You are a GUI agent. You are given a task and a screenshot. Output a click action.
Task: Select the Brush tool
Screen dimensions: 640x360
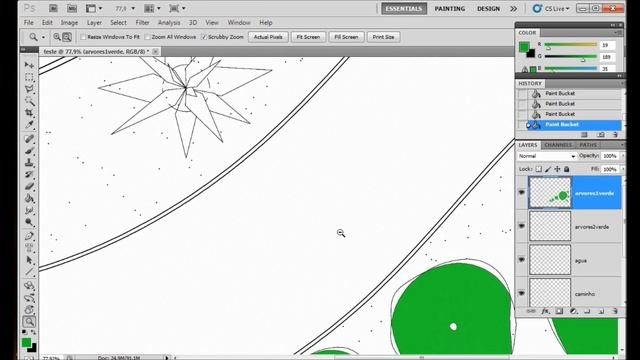(29, 151)
